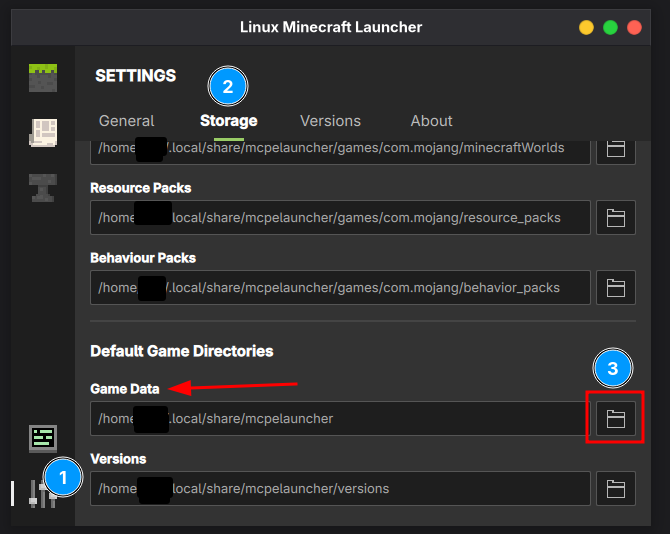The width and height of the screenshot is (670, 534).
Task: Click the mcpelauncher/versions path field
Action: (x=340, y=488)
